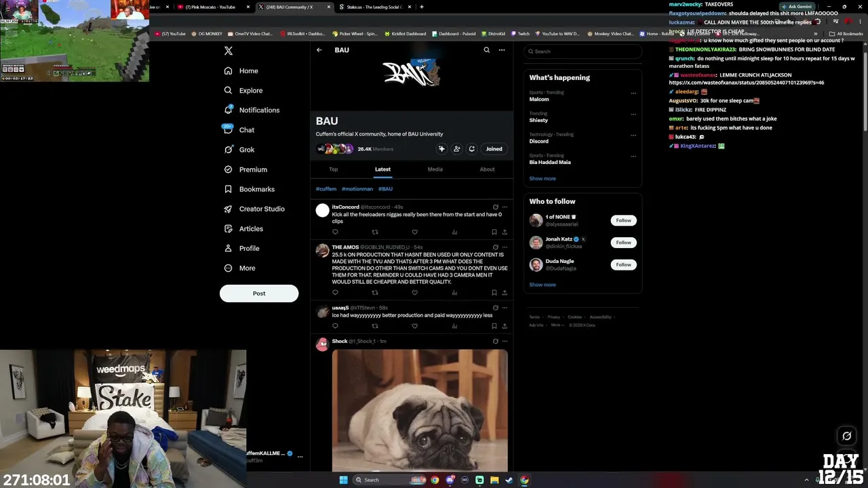Click the Grok sparkle button on BAU
The width and height of the screenshot is (868, 488).
[x=441, y=149]
